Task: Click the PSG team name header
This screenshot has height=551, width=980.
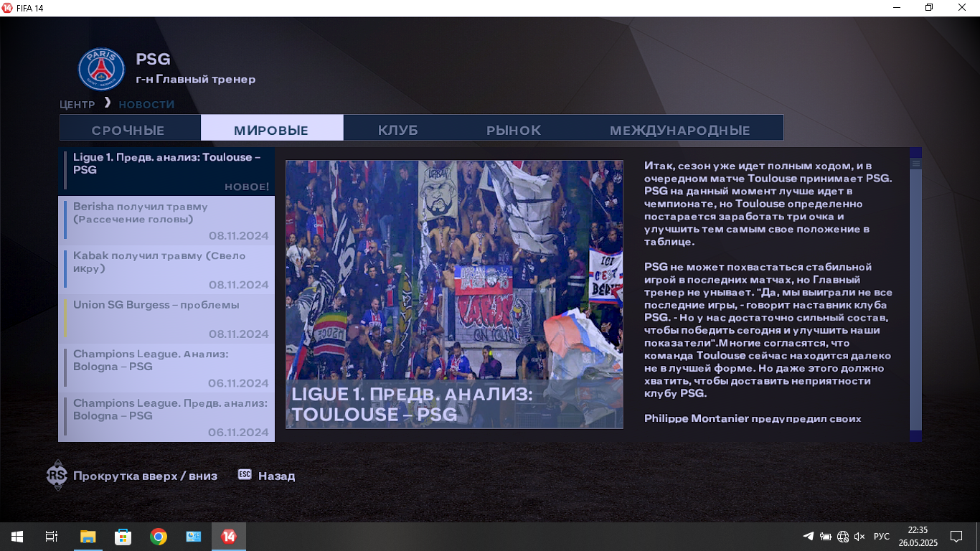Action: [153, 60]
